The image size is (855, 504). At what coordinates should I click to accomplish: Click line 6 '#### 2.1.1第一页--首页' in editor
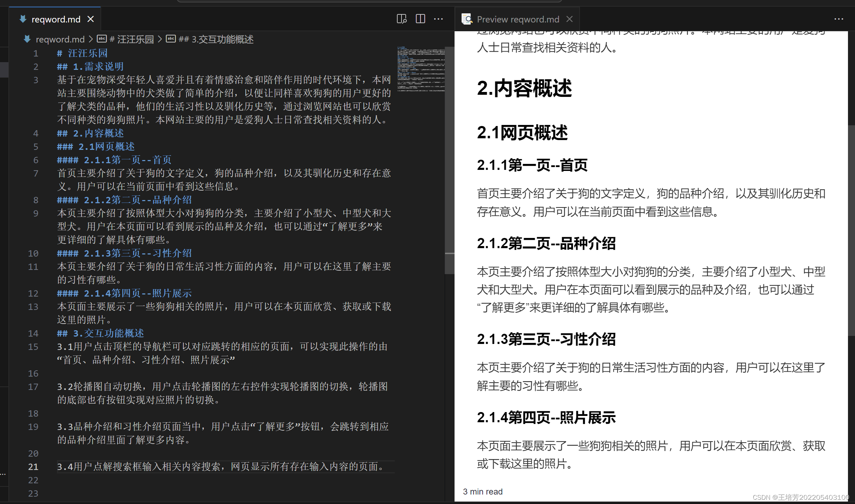114,160
